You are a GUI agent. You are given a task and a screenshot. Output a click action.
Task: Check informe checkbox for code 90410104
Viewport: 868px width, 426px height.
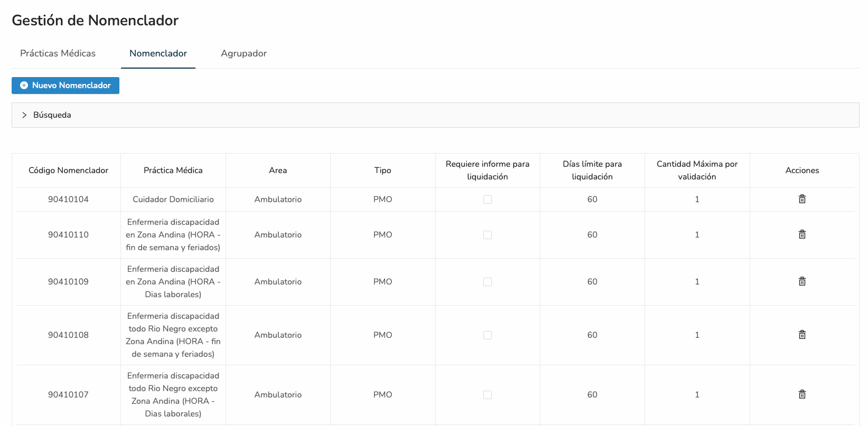click(x=488, y=200)
